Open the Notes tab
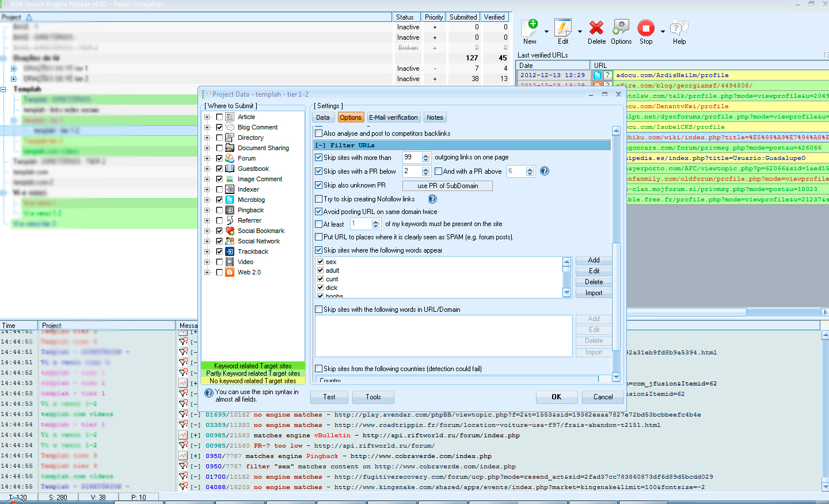Viewport: 829px width, 504px height. tap(435, 117)
